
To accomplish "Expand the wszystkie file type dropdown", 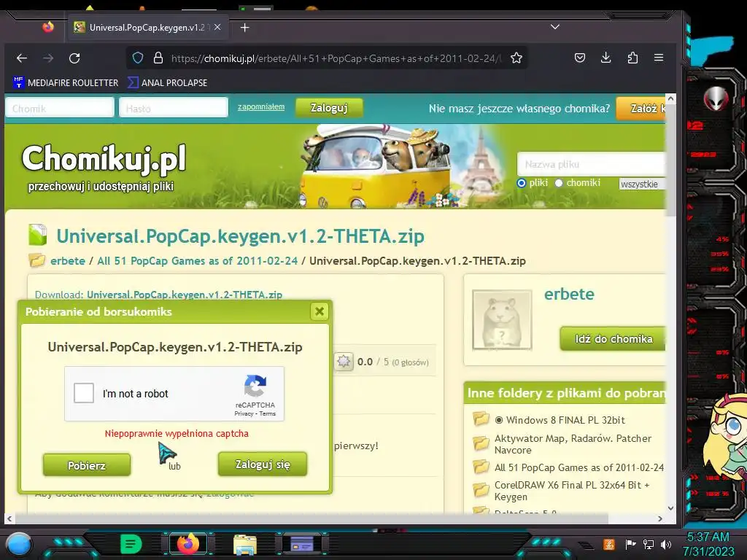I will pyautogui.click(x=642, y=184).
